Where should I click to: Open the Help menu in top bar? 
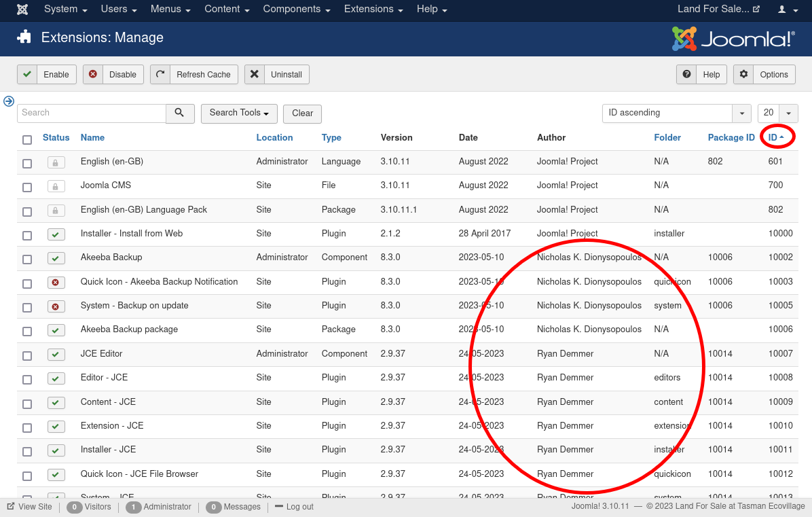click(432, 10)
